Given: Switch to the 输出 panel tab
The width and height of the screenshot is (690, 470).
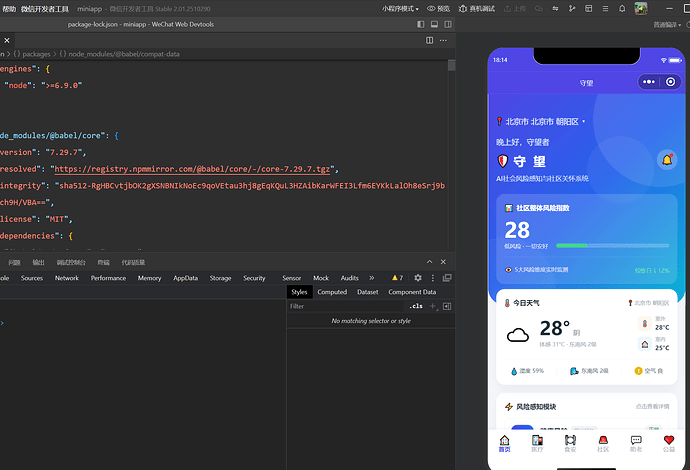Looking at the screenshot, I should 38,262.
